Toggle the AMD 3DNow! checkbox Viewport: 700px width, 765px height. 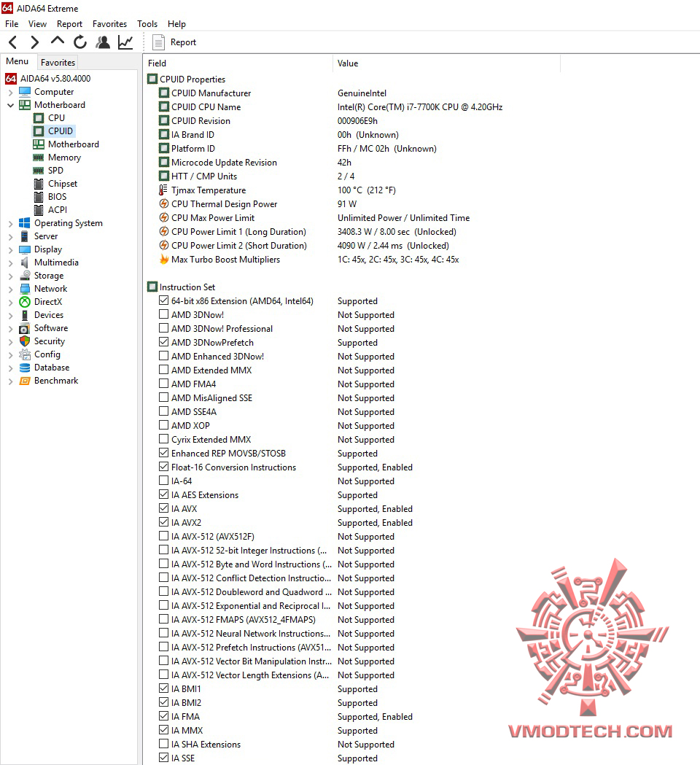point(164,314)
